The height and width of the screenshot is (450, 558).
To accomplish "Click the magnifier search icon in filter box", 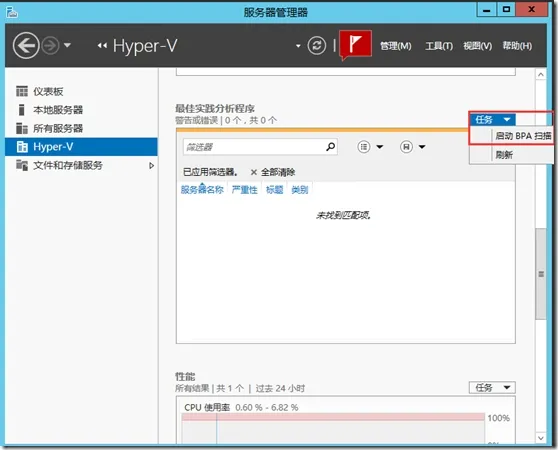I will coord(330,147).
